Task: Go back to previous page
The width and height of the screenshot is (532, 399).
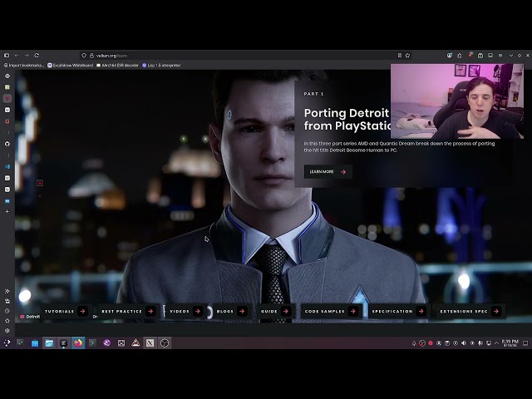Action: (17, 56)
